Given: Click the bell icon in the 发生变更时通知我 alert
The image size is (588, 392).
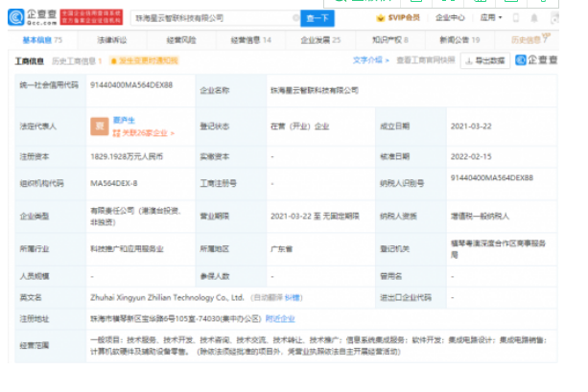Looking at the screenshot, I should click(x=113, y=60).
